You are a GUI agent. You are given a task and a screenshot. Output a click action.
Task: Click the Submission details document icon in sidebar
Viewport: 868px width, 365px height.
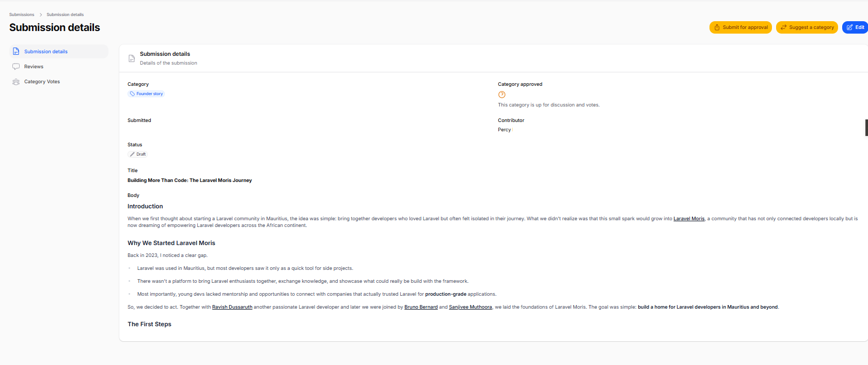tap(16, 52)
